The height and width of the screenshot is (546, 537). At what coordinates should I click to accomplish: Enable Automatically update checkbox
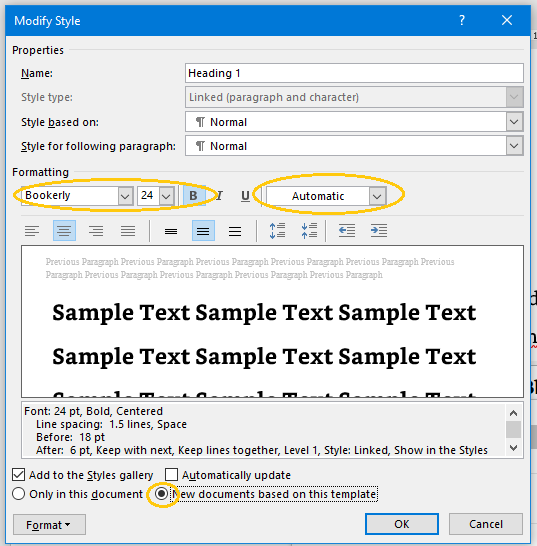[171, 475]
